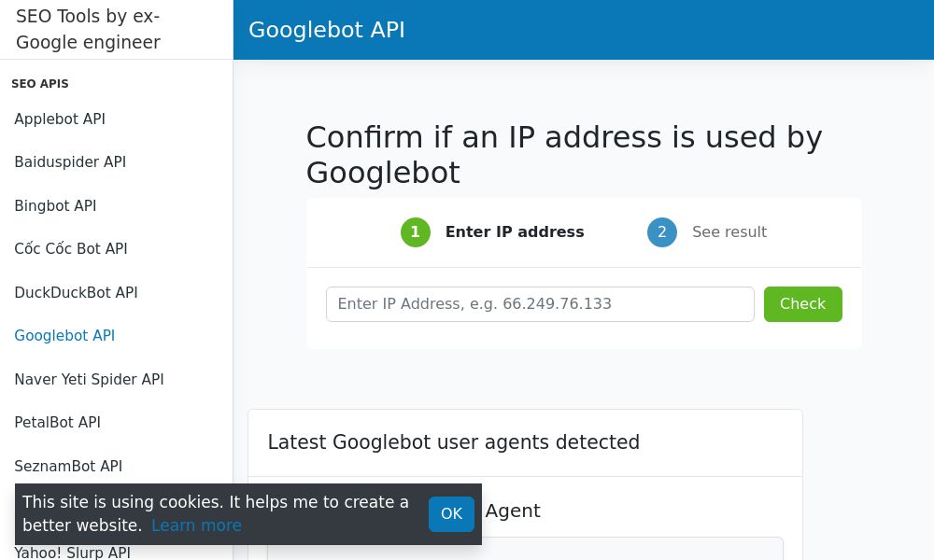This screenshot has height=560, width=934.
Task: Open the Bingbot API page
Action: click(55, 206)
